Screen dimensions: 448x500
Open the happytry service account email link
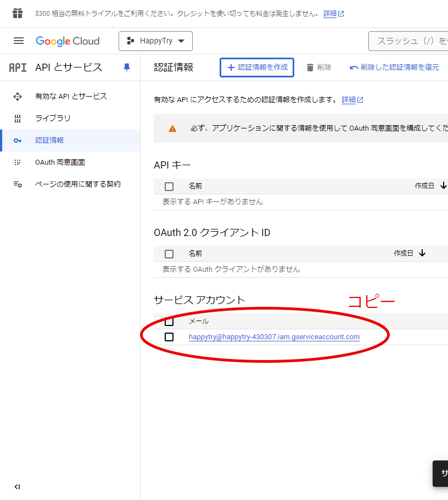pos(274,337)
